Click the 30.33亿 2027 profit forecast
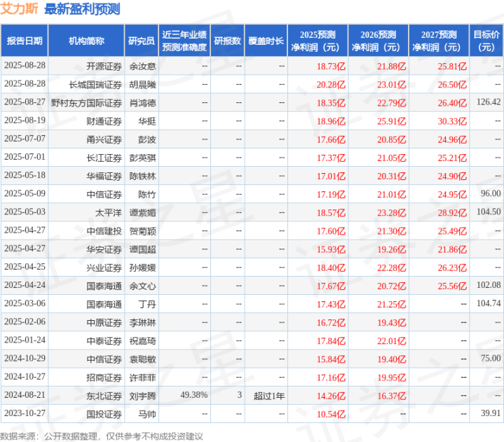 point(452,122)
